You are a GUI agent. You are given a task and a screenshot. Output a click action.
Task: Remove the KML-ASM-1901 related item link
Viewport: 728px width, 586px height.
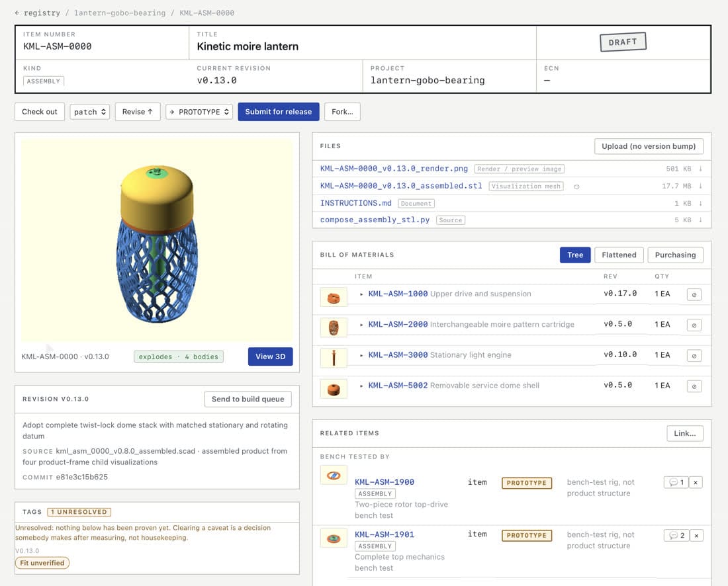pyautogui.click(x=696, y=536)
